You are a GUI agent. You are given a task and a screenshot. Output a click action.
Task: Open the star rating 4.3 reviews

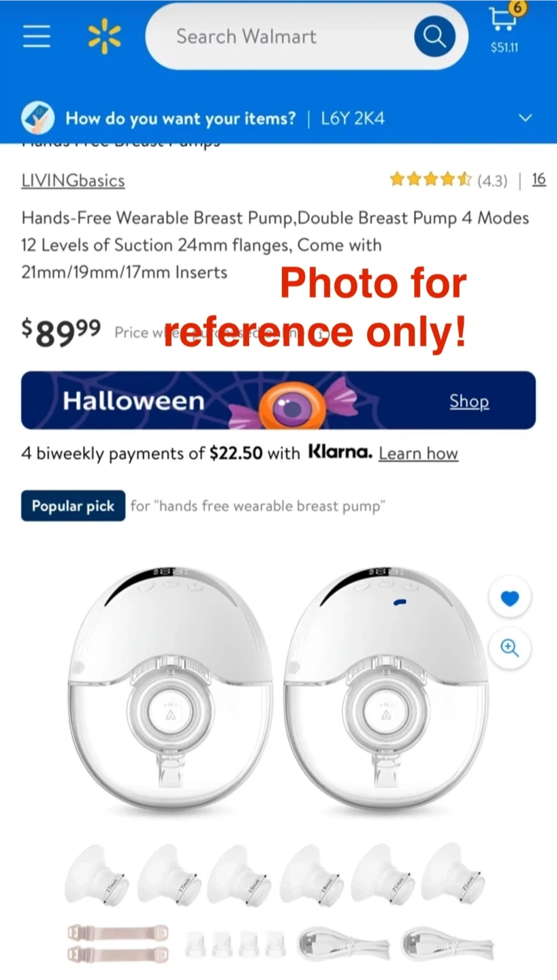[448, 180]
